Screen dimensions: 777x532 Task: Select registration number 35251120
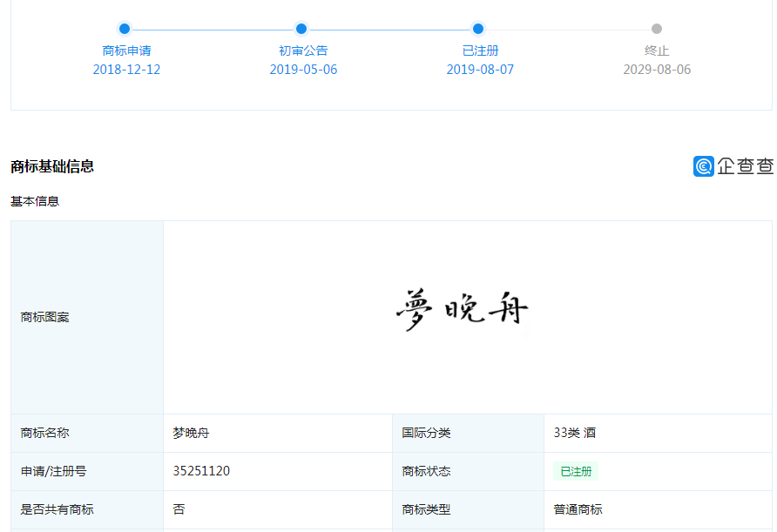[x=201, y=471]
